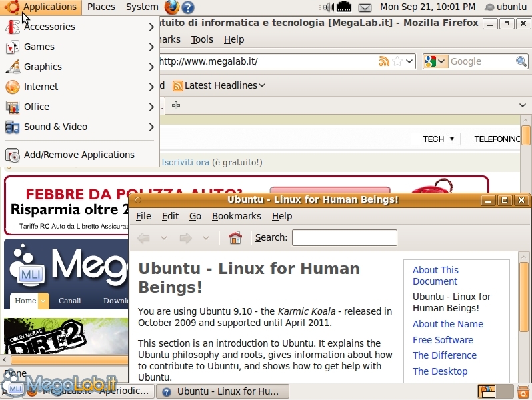This screenshot has height=400, width=532.
Task: Open the URL history dropdown arrow
Action: click(409, 61)
